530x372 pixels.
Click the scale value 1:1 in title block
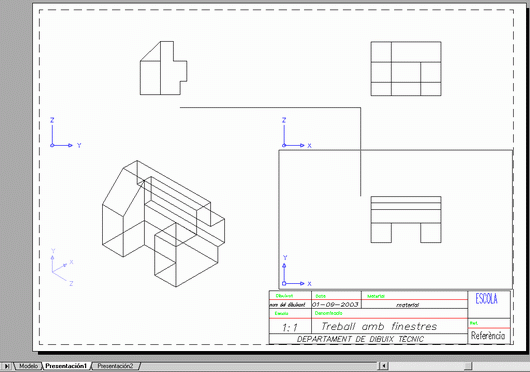pyautogui.click(x=290, y=327)
